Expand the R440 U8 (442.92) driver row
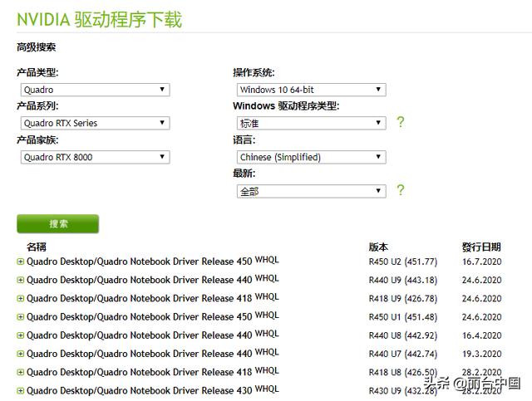This screenshot has width=532, height=401. pyautogui.click(x=20, y=335)
